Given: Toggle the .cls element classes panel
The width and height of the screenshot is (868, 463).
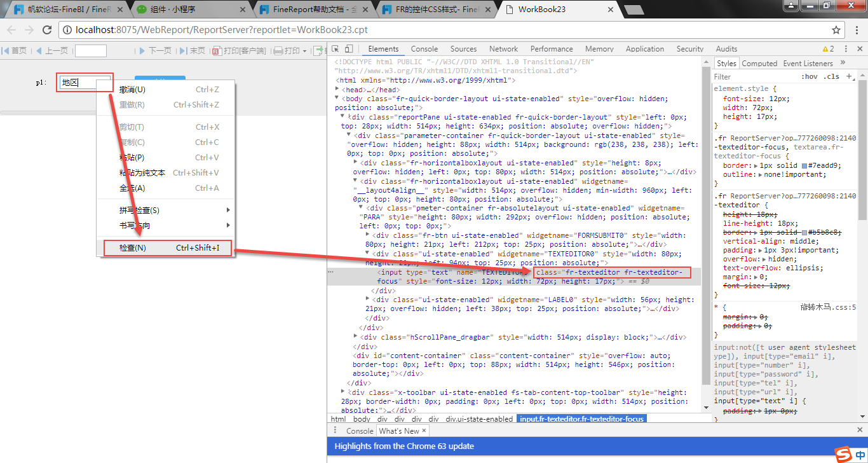Looking at the screenshot, I should click(x=831, y=76).
